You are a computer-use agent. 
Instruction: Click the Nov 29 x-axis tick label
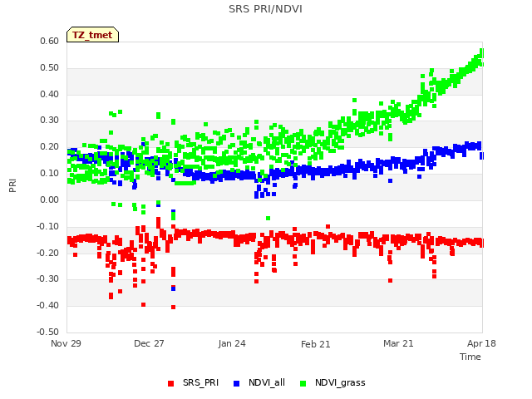point(66,343)
